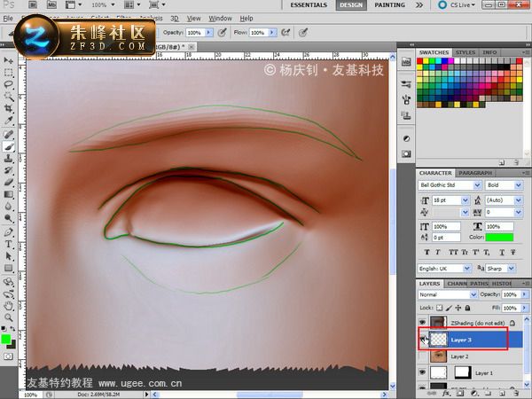Switch to the Styles panel tab
The width and height of the screenshot is (532, 399).
click(x=465, y=52)
